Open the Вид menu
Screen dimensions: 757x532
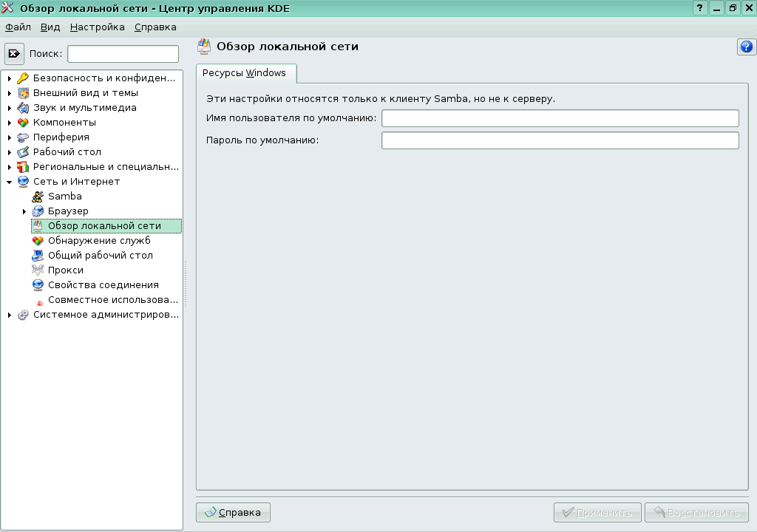pyautogui.click(x=49, y=27)
